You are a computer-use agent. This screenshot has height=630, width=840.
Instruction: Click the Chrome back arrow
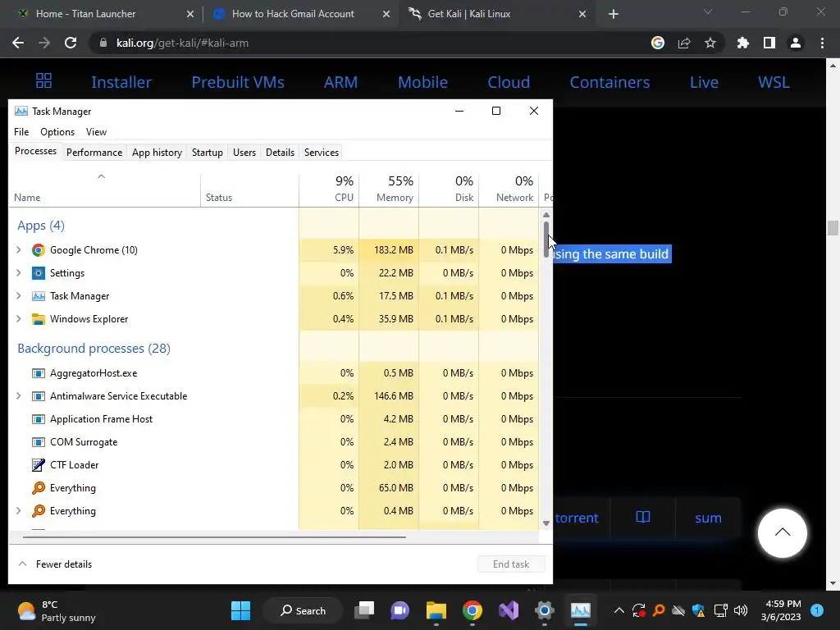tap(18, 43)
